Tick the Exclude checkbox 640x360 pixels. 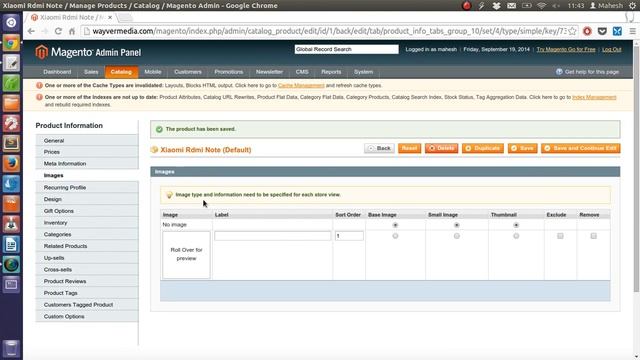pos(560,236)
